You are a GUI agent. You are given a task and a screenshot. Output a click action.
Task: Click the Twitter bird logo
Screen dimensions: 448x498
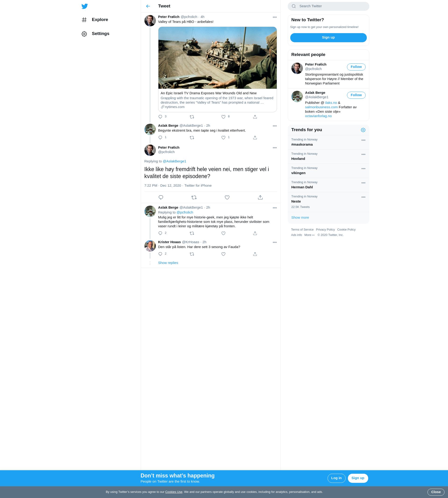coord(84,6)
